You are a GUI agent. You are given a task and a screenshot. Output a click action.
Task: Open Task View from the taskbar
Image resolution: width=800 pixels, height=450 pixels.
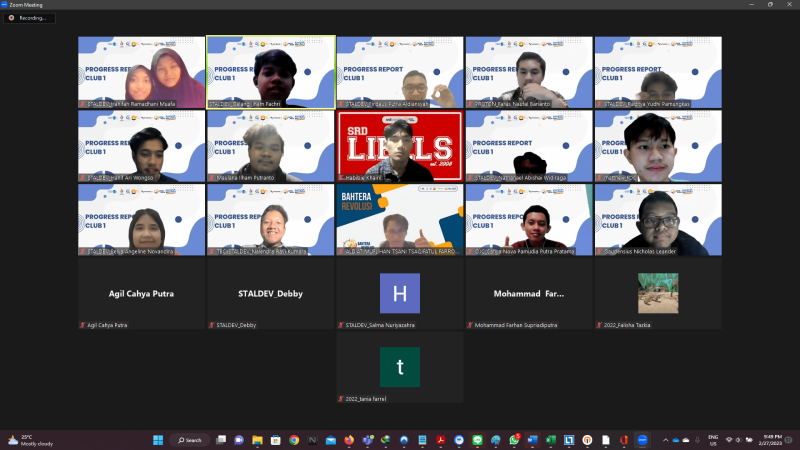tap(220, 440)
